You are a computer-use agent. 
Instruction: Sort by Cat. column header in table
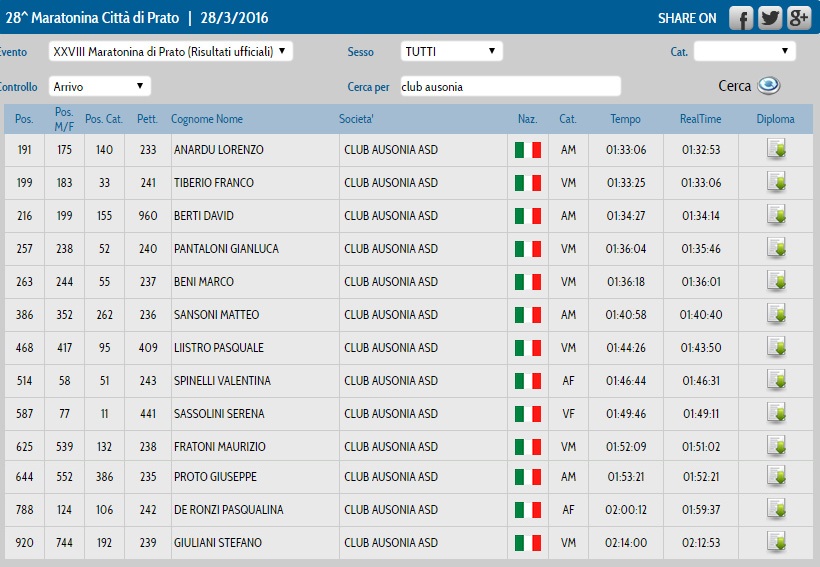click(x=568, y=119)
